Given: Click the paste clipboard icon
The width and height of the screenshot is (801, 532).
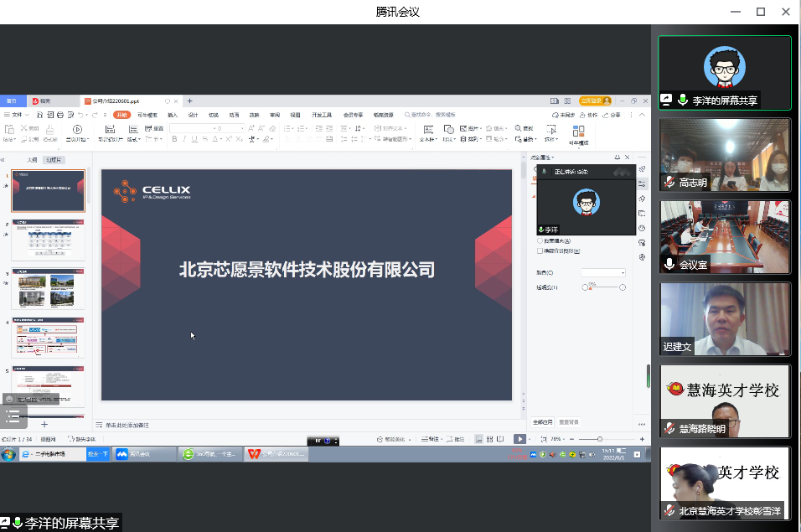Looking at the screenshot, I should [10, 130].
